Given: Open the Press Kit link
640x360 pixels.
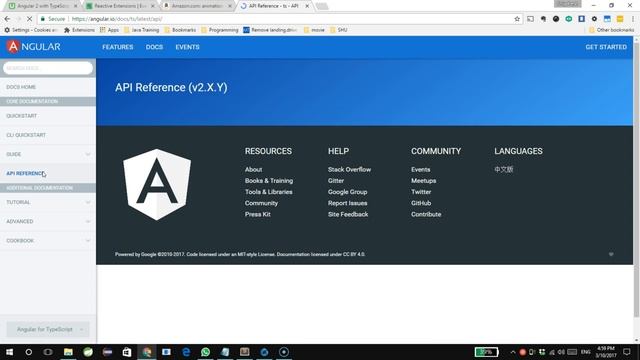Looking at the screenshot, I should click(x=258, y=214).
